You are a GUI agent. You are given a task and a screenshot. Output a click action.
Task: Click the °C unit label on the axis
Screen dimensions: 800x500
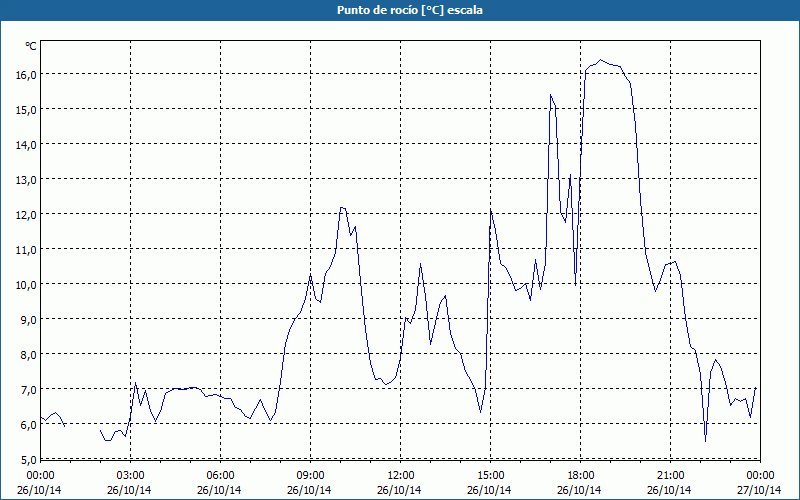click(x=31, y=46)
